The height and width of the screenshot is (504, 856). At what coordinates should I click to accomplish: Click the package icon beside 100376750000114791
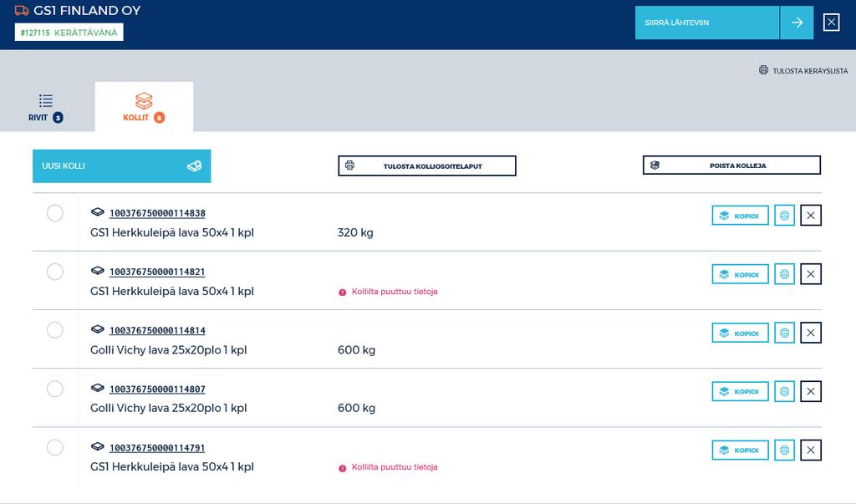pos(97,446)
